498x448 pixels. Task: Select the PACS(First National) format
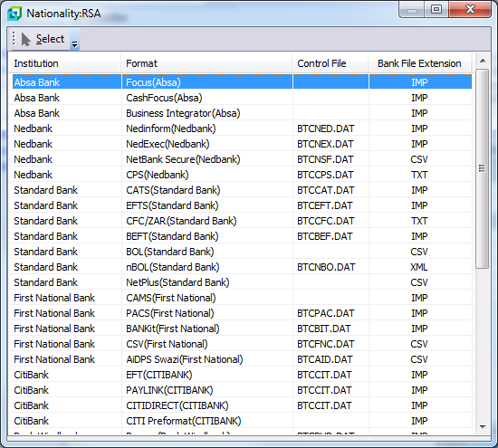[x=170, y=313]
